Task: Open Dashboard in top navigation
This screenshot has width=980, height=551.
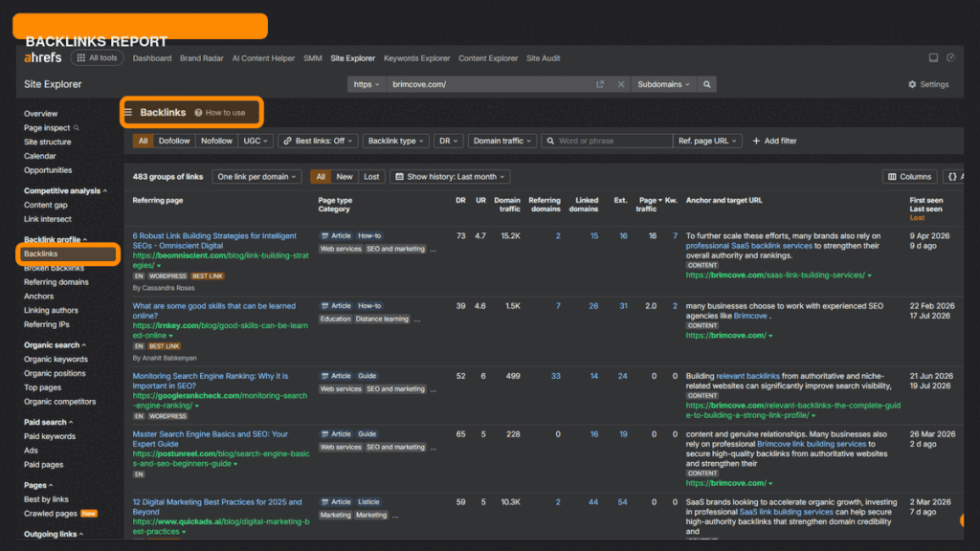Action: point(152,58)
